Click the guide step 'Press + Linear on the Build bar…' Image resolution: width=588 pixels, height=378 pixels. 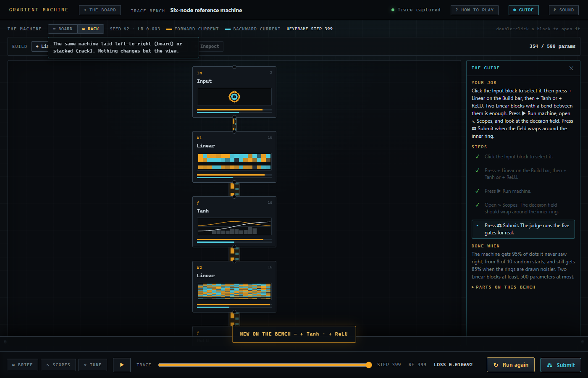523,174
